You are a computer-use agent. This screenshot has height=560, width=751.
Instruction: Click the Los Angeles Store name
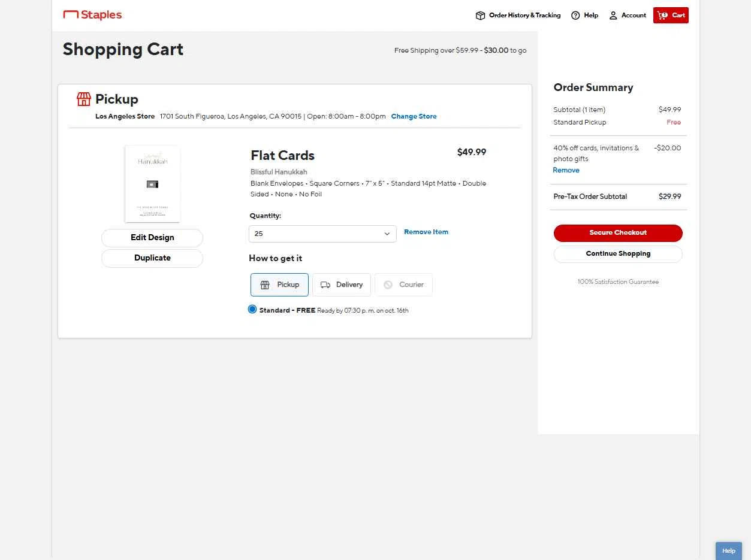coord(125,116)
